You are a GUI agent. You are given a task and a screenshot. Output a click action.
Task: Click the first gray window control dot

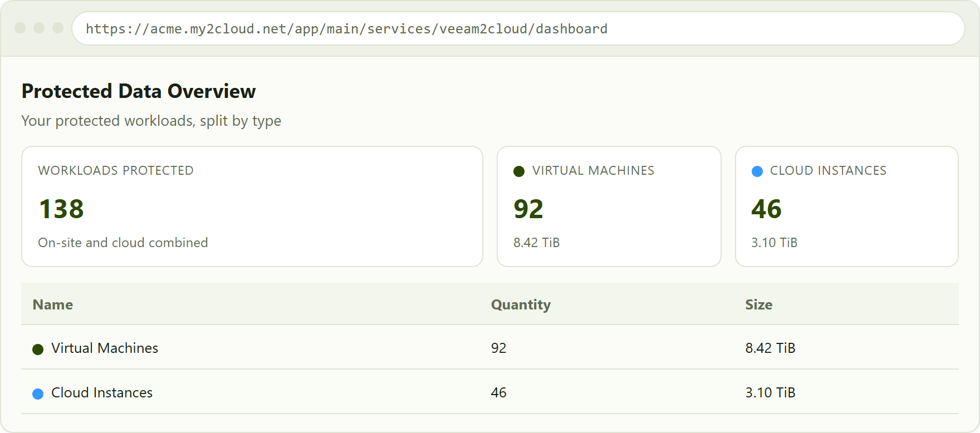click(21, 28)
